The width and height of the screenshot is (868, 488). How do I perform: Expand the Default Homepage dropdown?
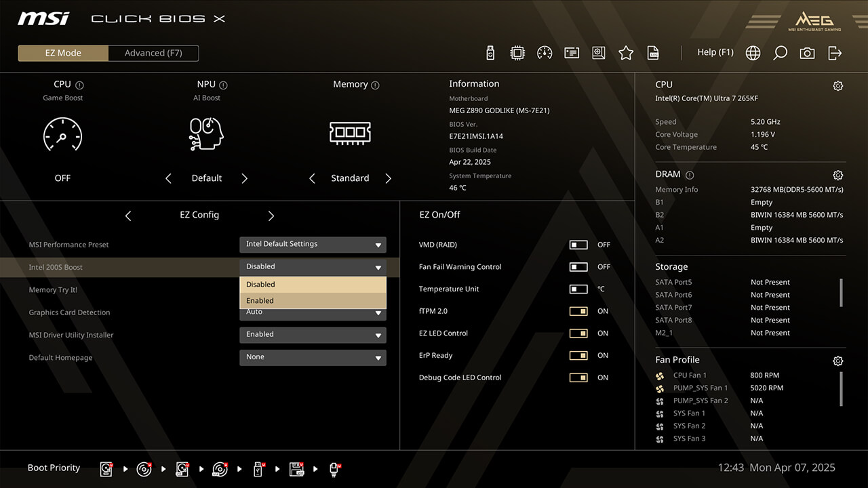click(313, 357)
